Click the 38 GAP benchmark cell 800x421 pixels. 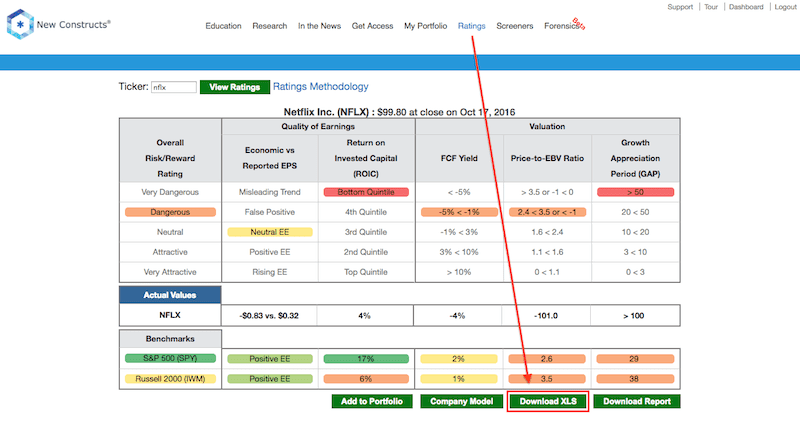[x=635, y=379]
